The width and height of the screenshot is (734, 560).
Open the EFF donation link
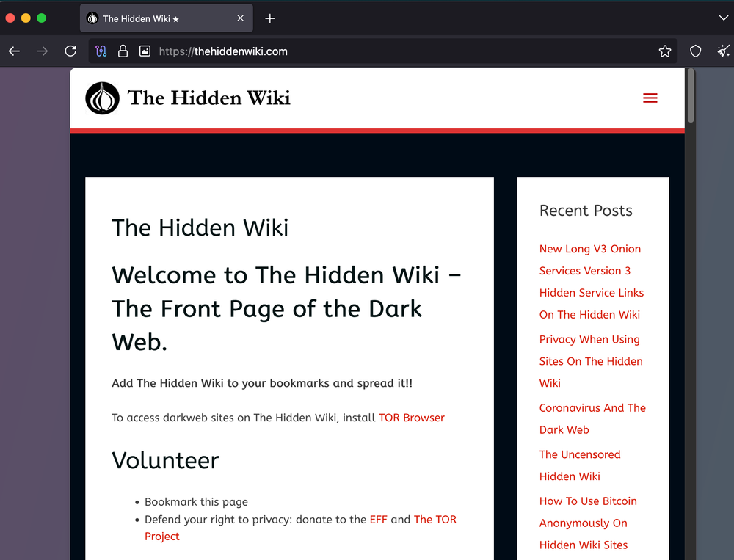point(378,519)
